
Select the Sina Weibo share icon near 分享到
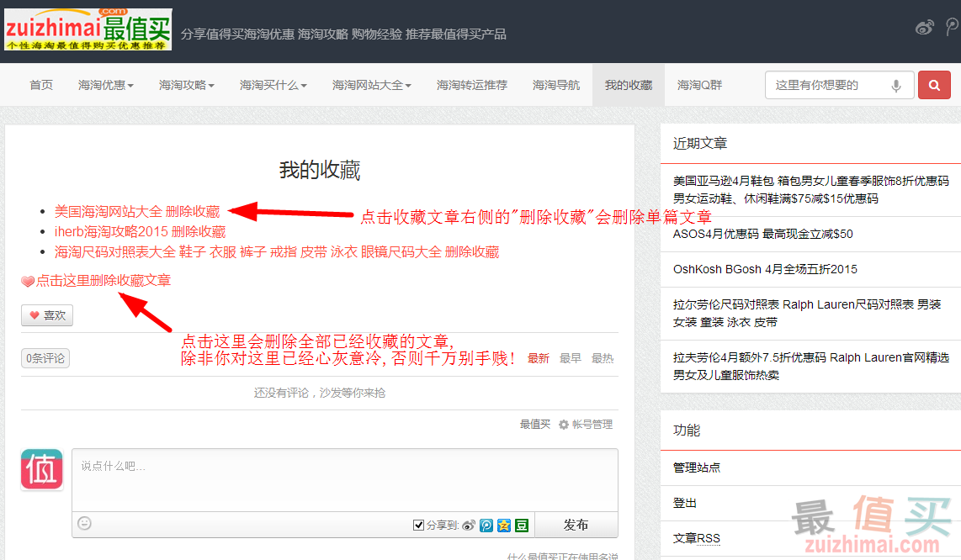469,525
